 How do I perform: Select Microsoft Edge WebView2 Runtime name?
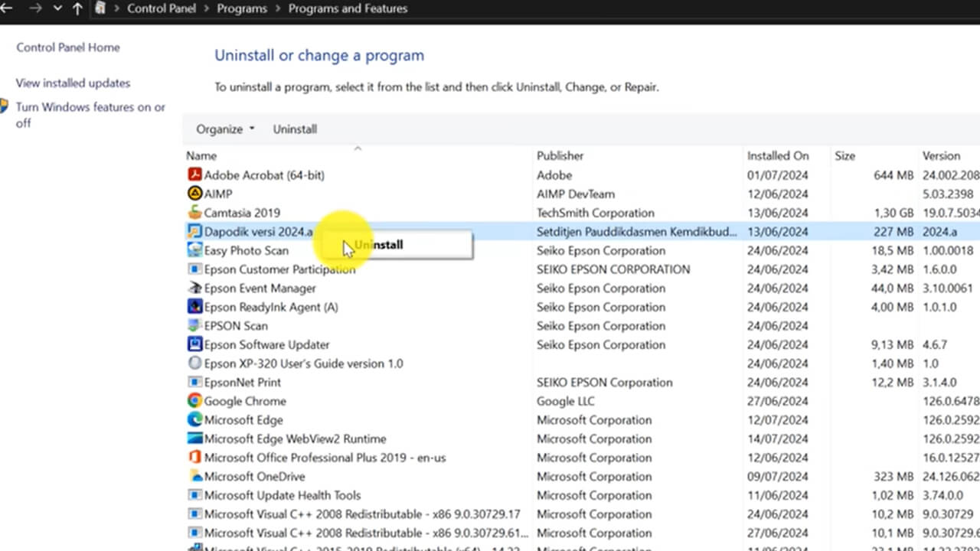295,439
